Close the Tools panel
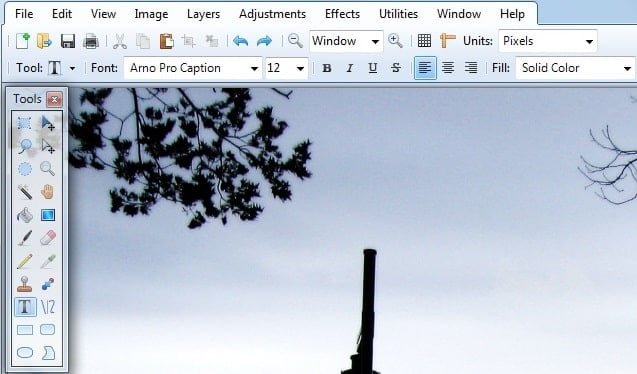 point(54,99)
